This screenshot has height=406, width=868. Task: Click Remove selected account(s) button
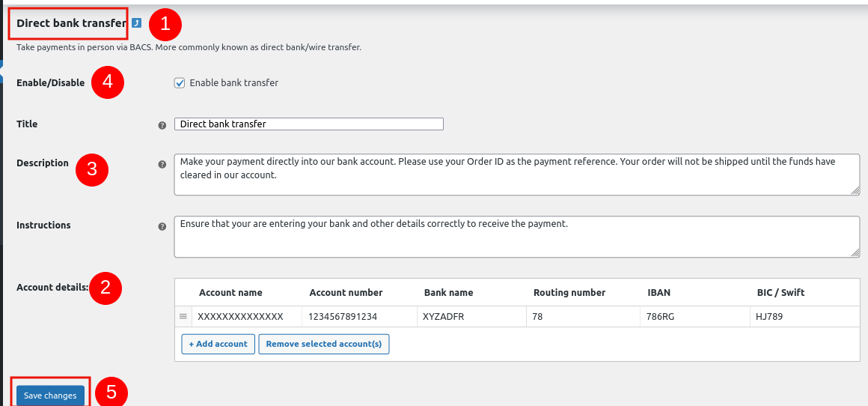[x=323, y=344]
